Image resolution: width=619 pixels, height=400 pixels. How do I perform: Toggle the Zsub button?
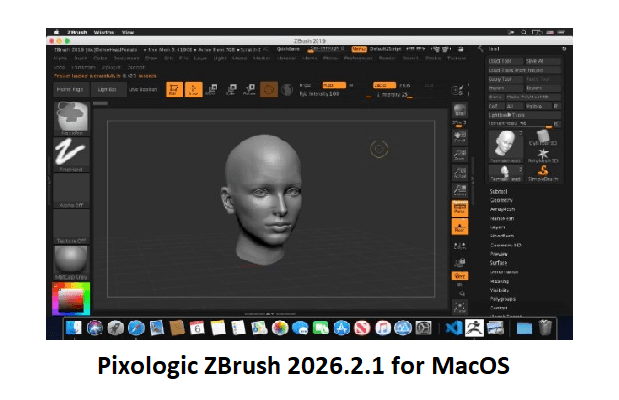tap(405, 85)
